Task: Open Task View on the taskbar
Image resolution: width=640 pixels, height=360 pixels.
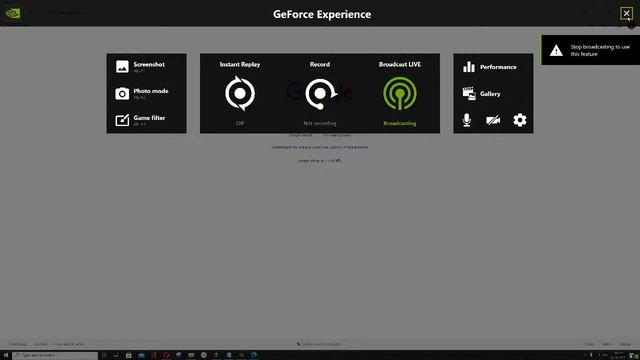Action: coord(116,355)
